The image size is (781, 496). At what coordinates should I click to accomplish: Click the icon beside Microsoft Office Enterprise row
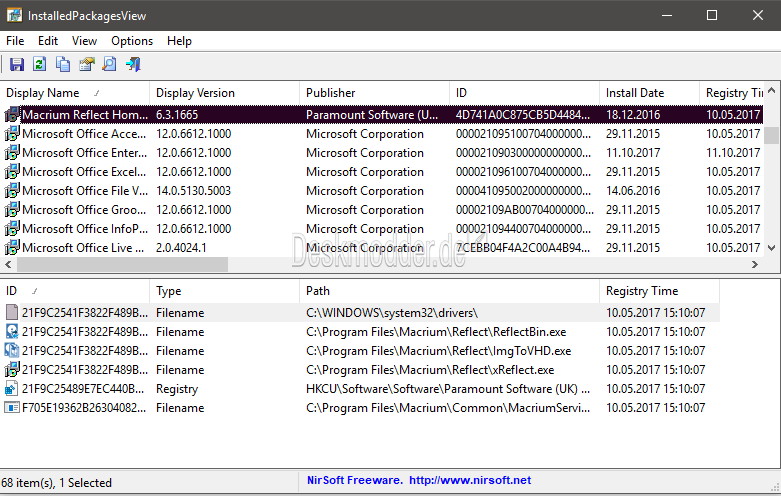pos(12,153)
